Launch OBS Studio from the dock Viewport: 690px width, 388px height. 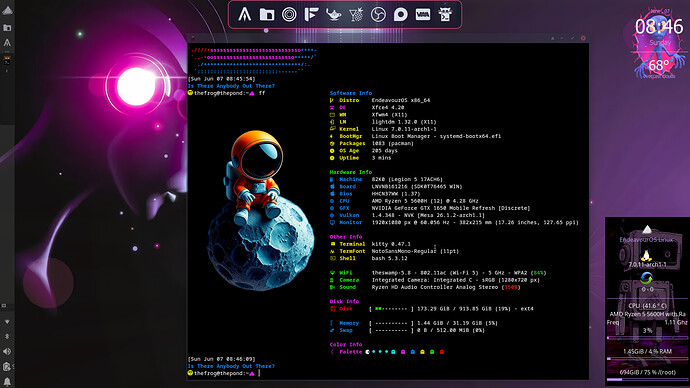coord(378,15)
